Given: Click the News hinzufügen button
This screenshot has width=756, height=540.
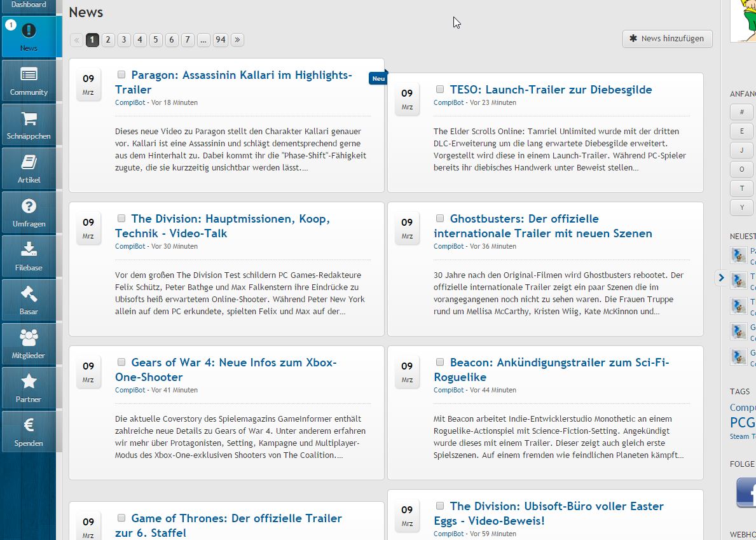Looking at the screenshot, I should (667, 39).
